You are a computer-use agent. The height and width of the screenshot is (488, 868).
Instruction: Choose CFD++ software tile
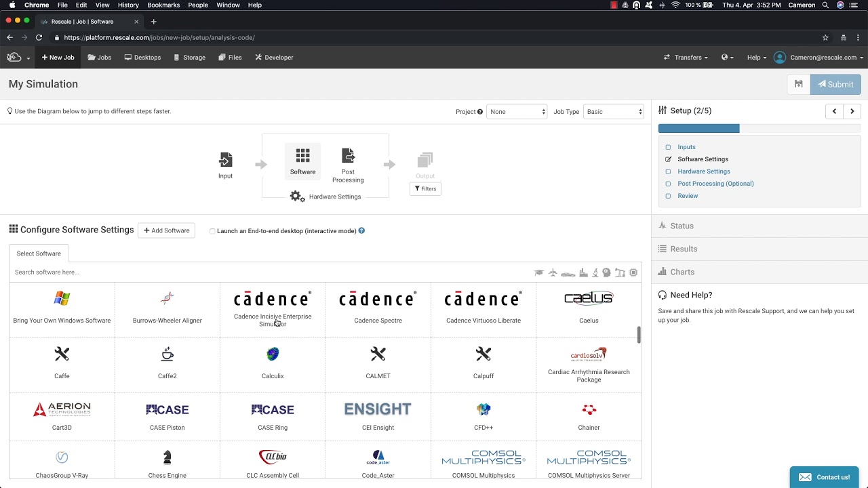[484, 416]
